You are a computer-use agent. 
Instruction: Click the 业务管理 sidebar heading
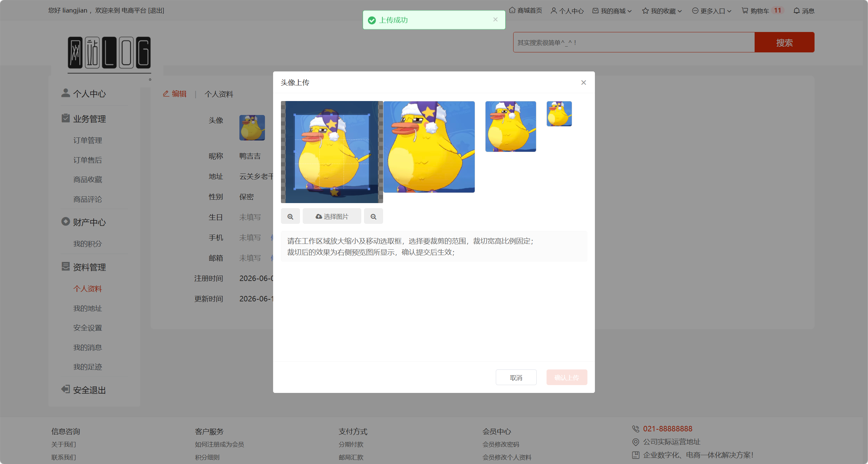84,119
